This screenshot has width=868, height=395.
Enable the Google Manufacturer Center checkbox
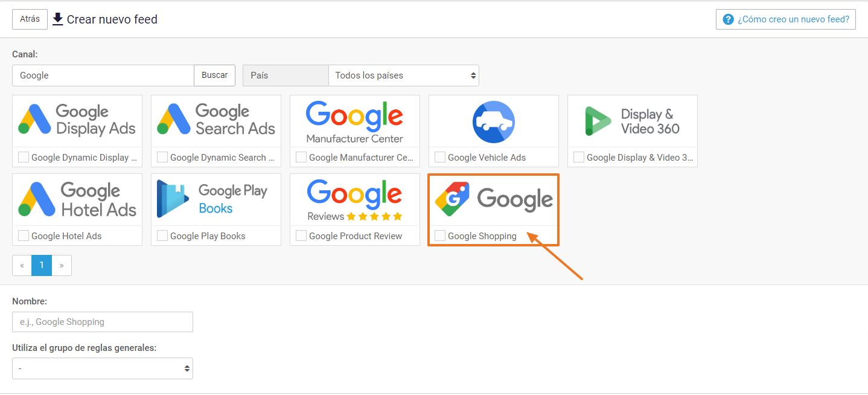[x=301, y=157]
